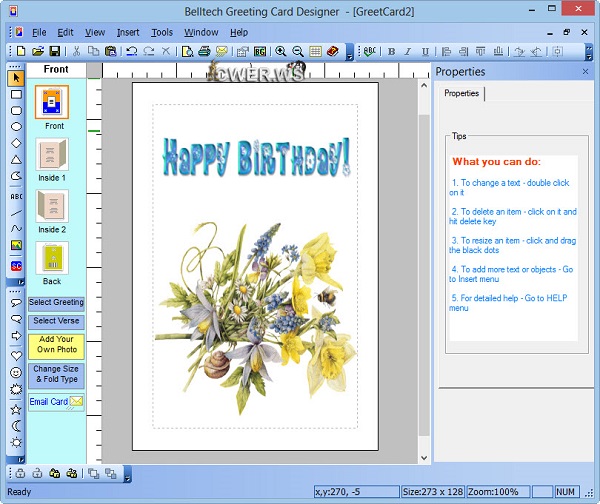The height and width of the screenshot is (504, 600).
Task: Click the Select Greeting button
Action: 56,303
